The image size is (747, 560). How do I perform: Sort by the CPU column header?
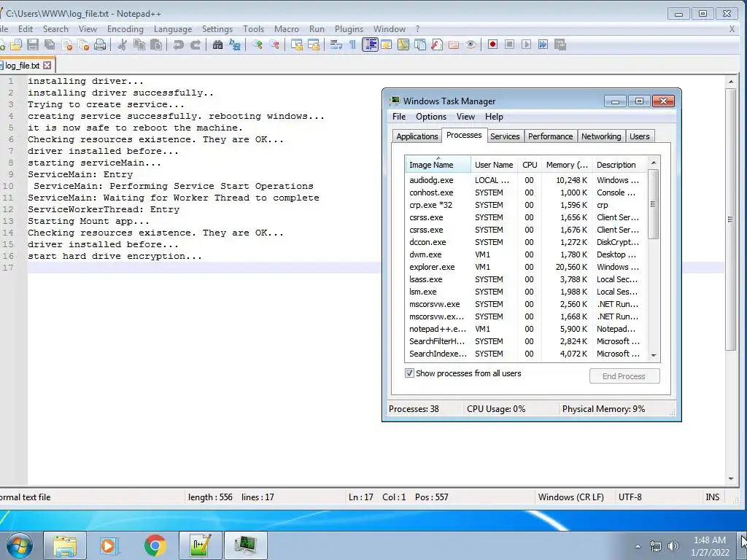530,165
